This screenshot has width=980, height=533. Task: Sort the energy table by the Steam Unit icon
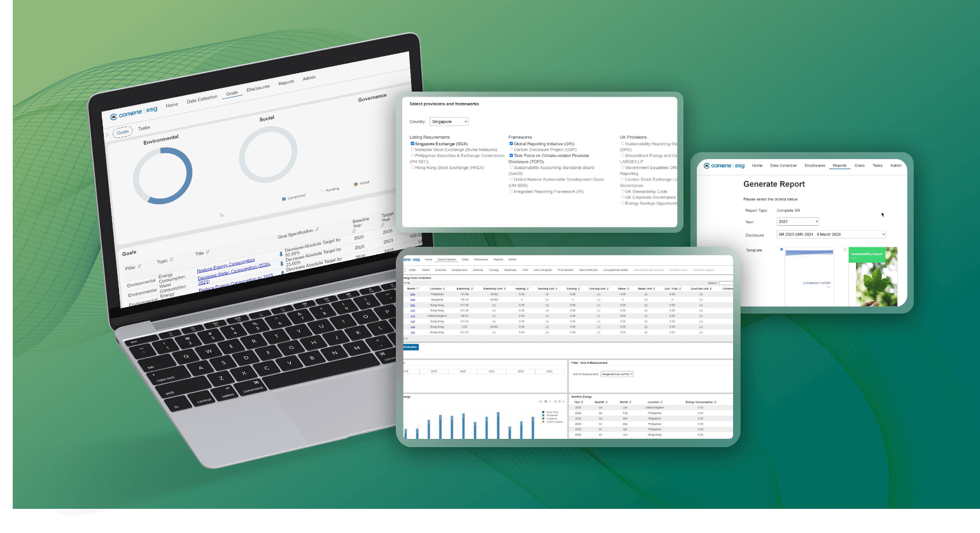[654, 289]
